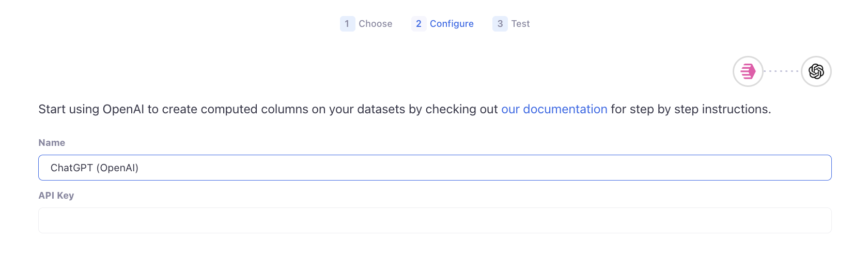The width and height of the screenshot is (868, 268).
Task: Click the dotted connector between the logos
Action: pos(782,71)
